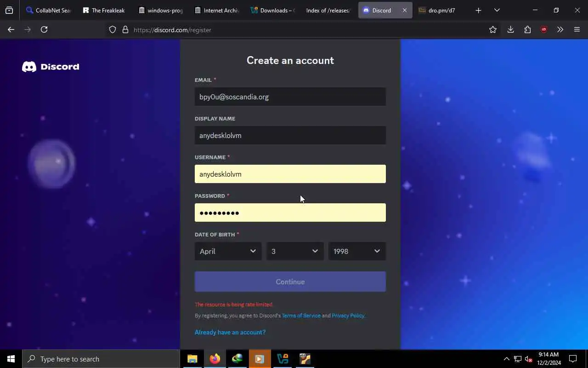Switch to the Downloads tab
Screen dimensions: 588x368
point(272,10)
